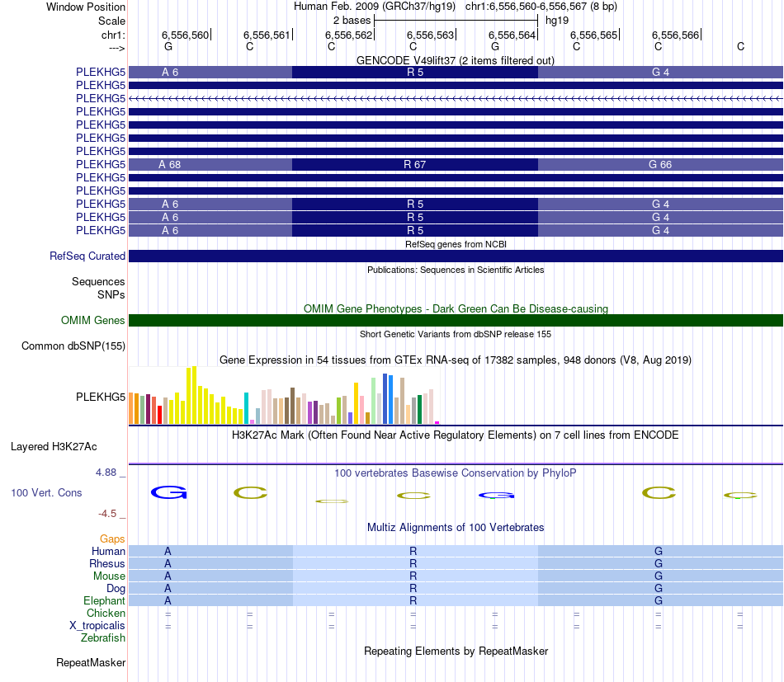This screenshot has height=682, width=784.
Task: Click the Common dbSNP(155) label
Action: pos(73,346)
